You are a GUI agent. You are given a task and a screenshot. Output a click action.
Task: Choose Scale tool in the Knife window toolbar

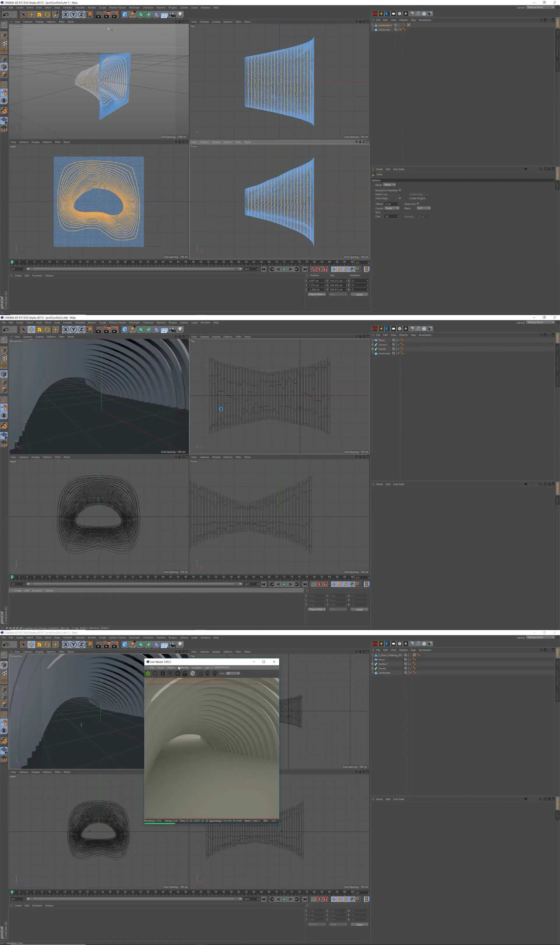click(x=39, y=15)
